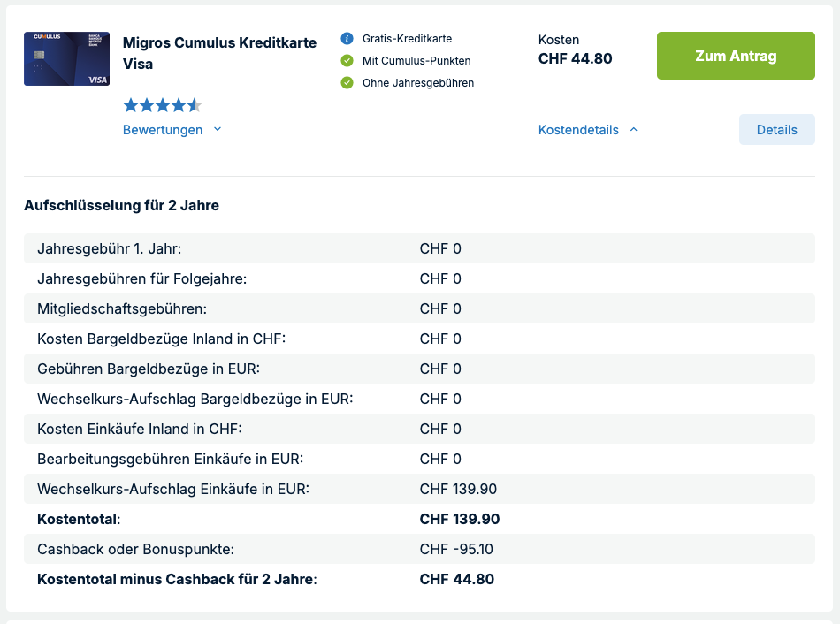Select the Mitgliedschaftsgebühren row
840x624 pixels.
coord(419,308)
